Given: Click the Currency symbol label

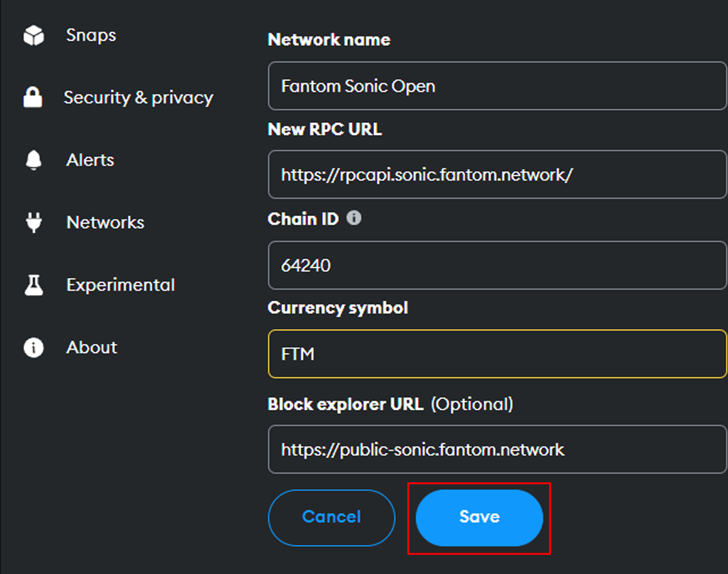Looking at the screenshot, I should pos(338,308).
